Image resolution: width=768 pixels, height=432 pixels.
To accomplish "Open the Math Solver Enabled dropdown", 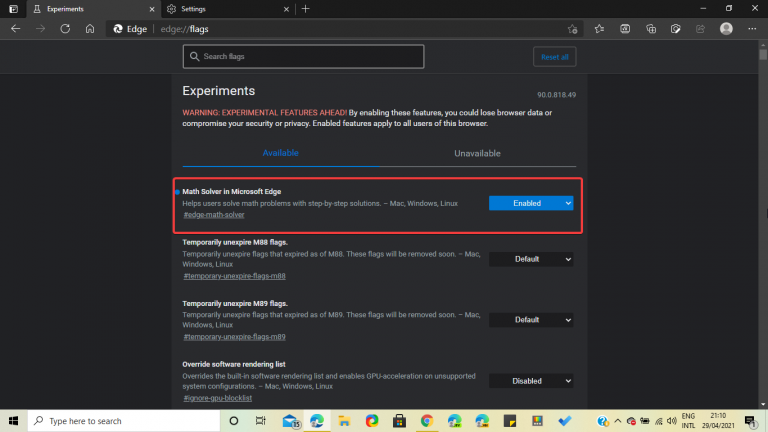I will [531, 203].
